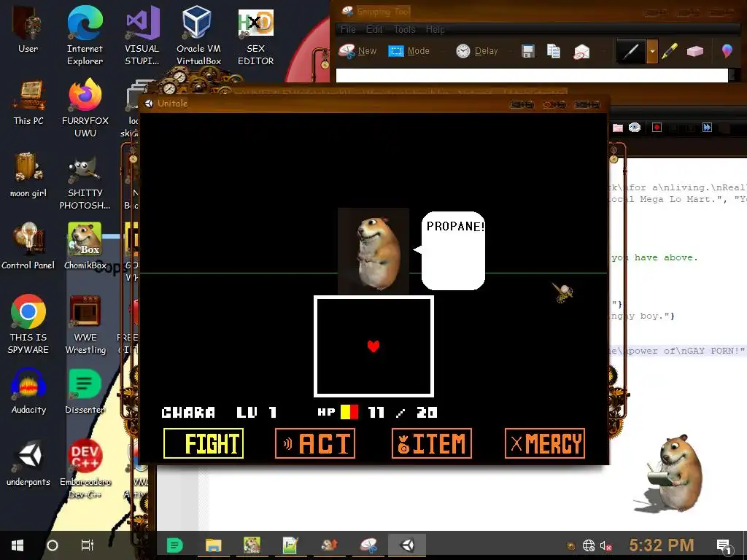The height and width of the screenshot is (560, 747).
Task: Open the green Dissenter taskbar icon
Action: (175, 545)
